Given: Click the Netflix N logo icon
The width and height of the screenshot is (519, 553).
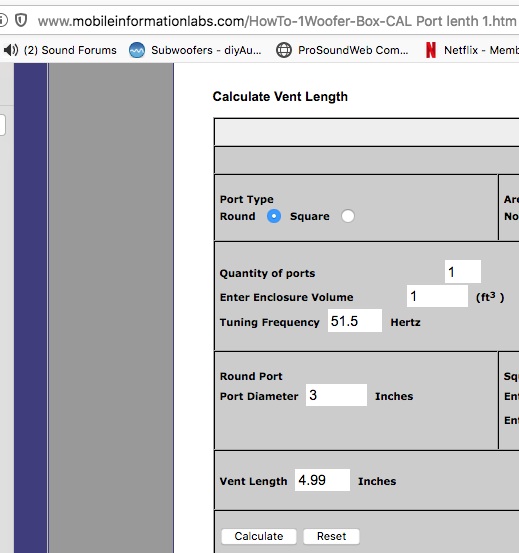Looking at the screenshot, I should pyautogui.click(x=431, y=50).
